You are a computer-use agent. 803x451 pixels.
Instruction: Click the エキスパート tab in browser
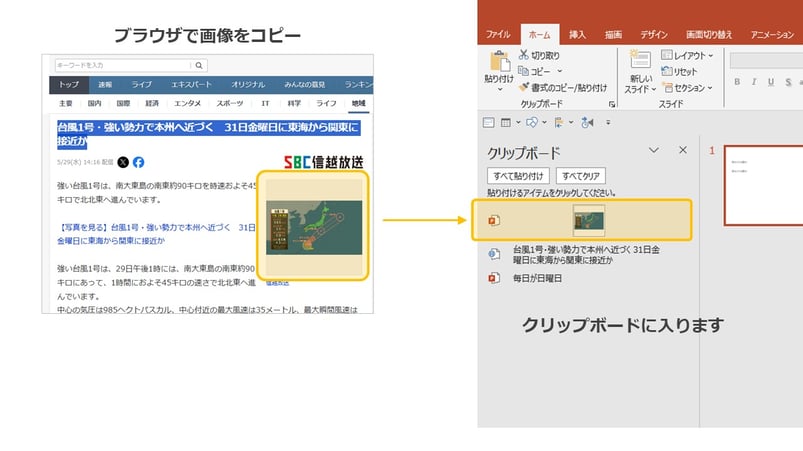191,84
